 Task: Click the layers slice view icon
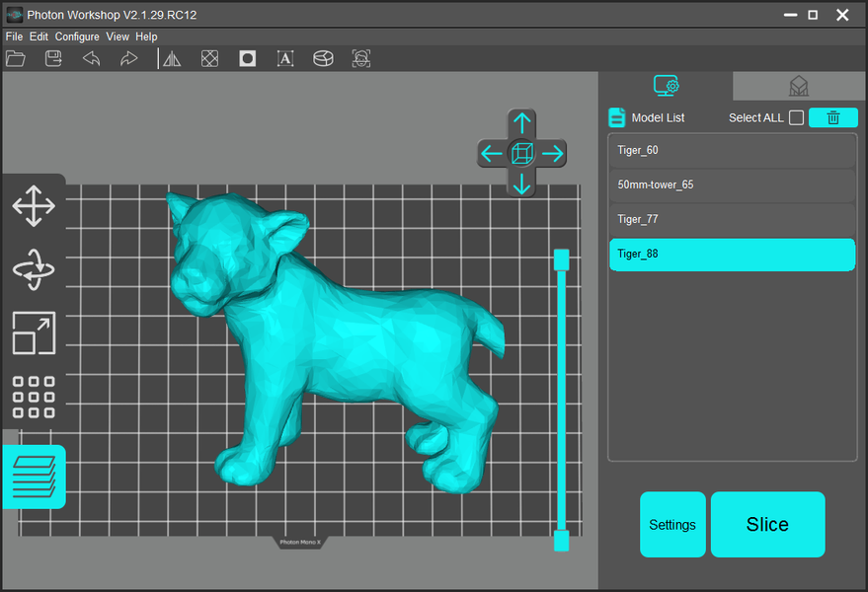34,477
